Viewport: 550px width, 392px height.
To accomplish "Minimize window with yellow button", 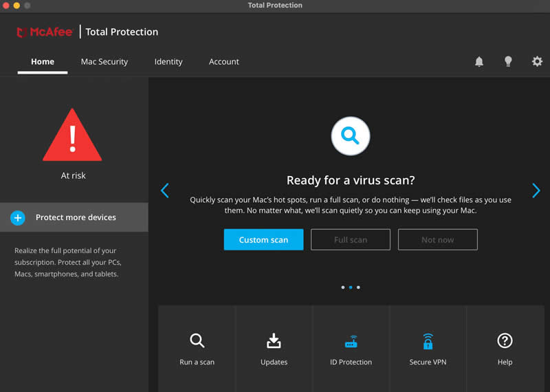I will click(16, 6).
